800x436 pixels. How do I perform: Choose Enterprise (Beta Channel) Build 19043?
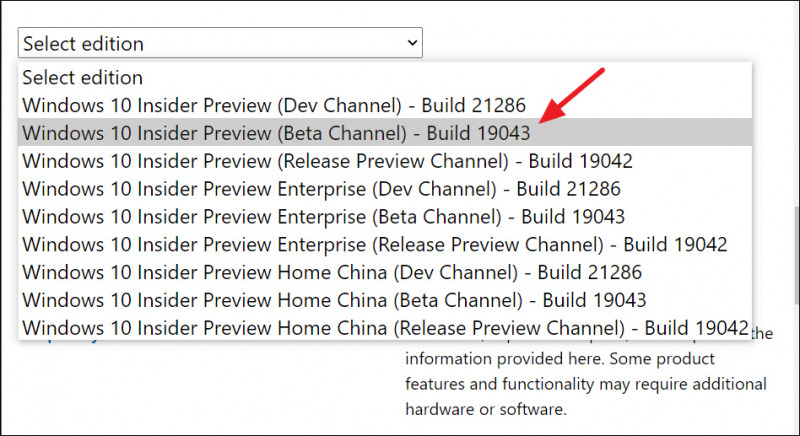385,216
